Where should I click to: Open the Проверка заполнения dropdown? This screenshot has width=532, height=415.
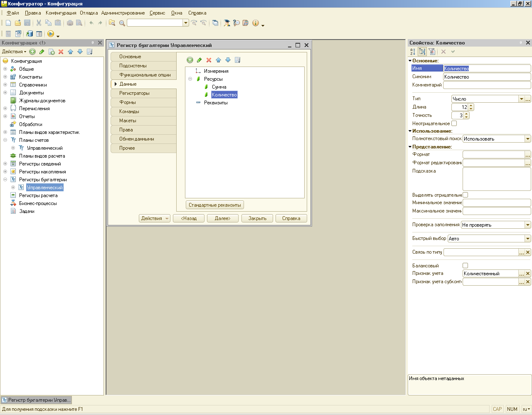(x=527, y=225)
